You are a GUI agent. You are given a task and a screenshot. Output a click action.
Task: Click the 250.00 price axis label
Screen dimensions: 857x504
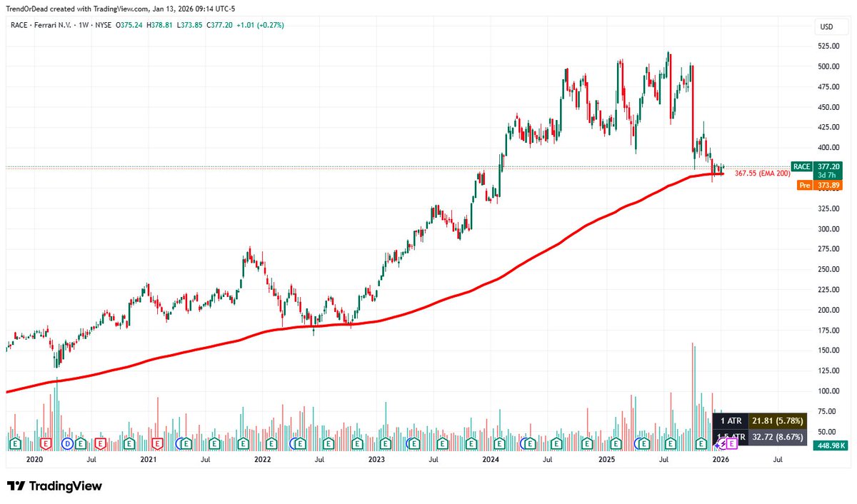[828, 270]
